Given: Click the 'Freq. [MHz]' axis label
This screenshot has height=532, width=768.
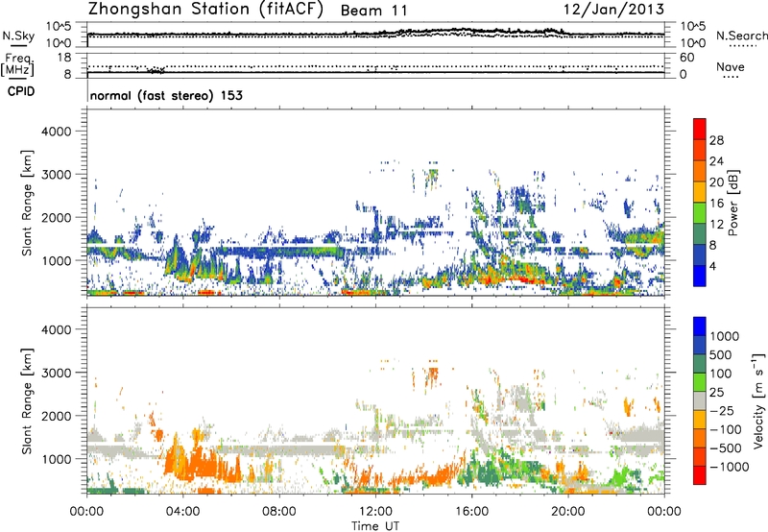Looking at the screenshot, I should pos(17,64).
